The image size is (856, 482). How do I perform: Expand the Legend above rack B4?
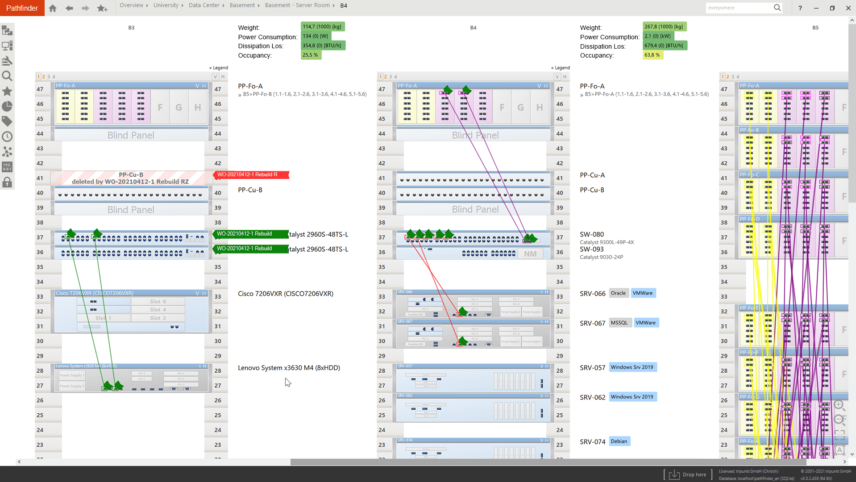click(x=560, y=68)
